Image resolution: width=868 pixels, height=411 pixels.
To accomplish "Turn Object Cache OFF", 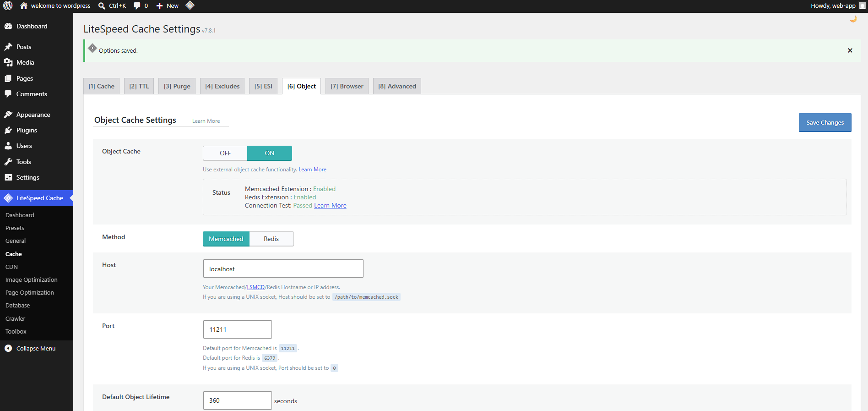I will point(225,153).
